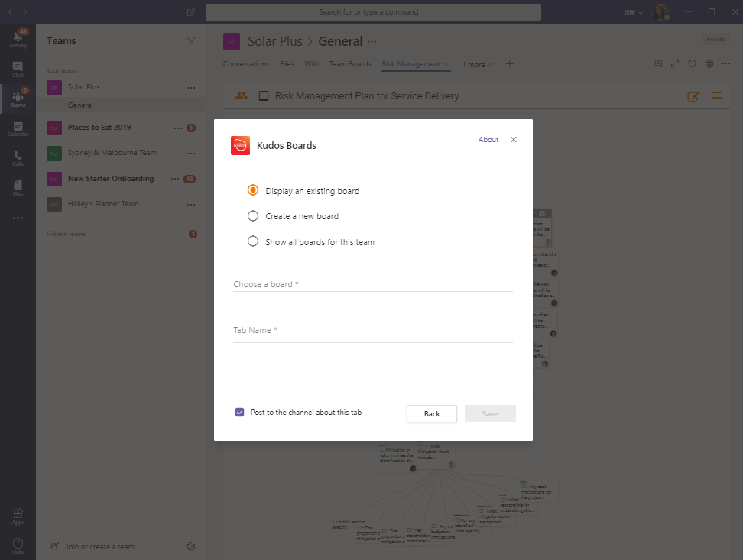
Task: Open more options for Hailey's Planner Team
Action: pyautogui.click(x=191, y=205)
